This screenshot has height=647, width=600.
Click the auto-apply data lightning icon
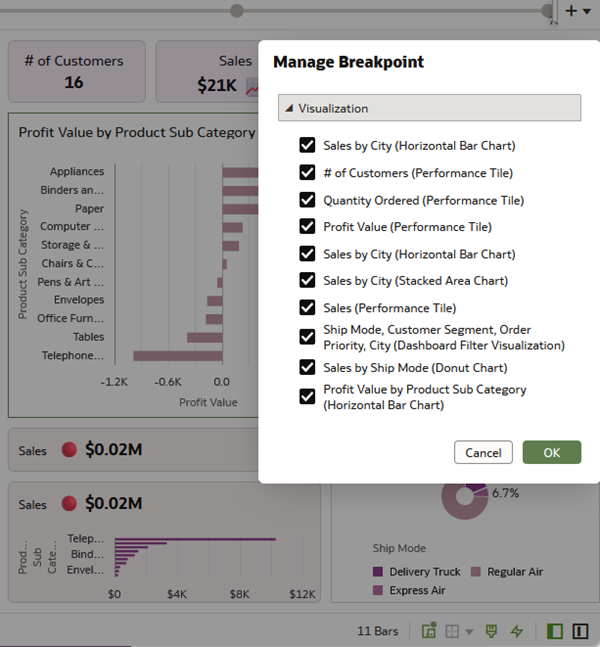click(x=517, y=631)
